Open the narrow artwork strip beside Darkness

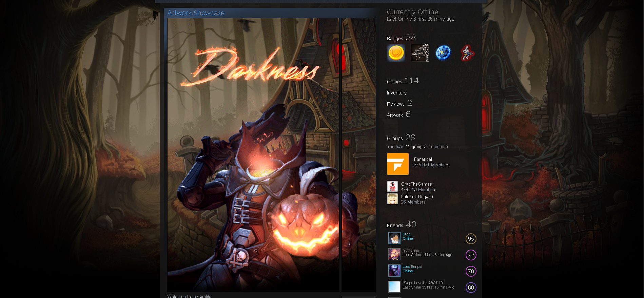pos(359,155)
